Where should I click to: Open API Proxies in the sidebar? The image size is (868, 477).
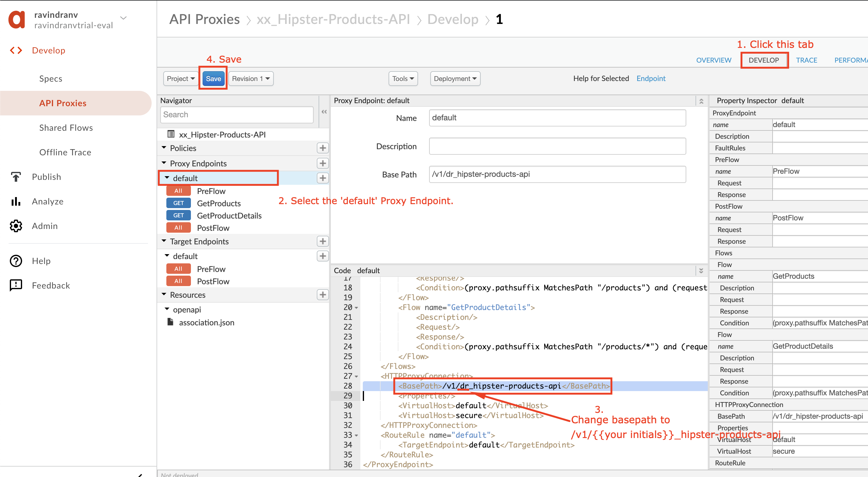click(x=63, y=103)
